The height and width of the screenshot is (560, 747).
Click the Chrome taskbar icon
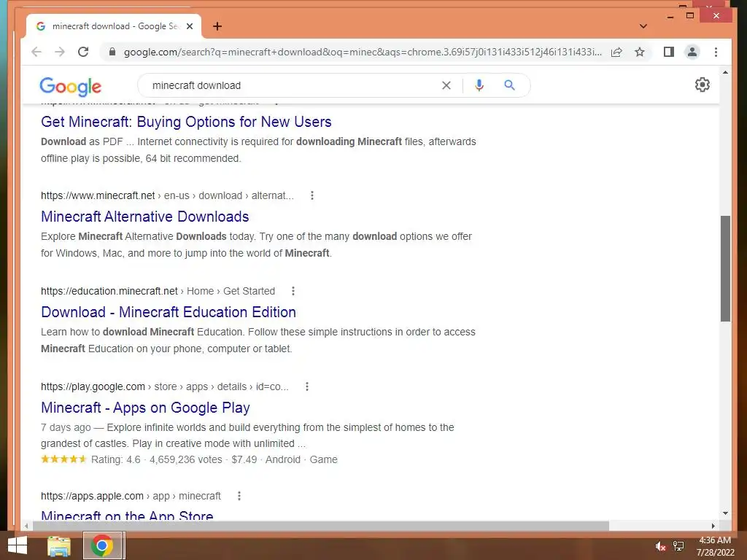click(x=102, y=545)
